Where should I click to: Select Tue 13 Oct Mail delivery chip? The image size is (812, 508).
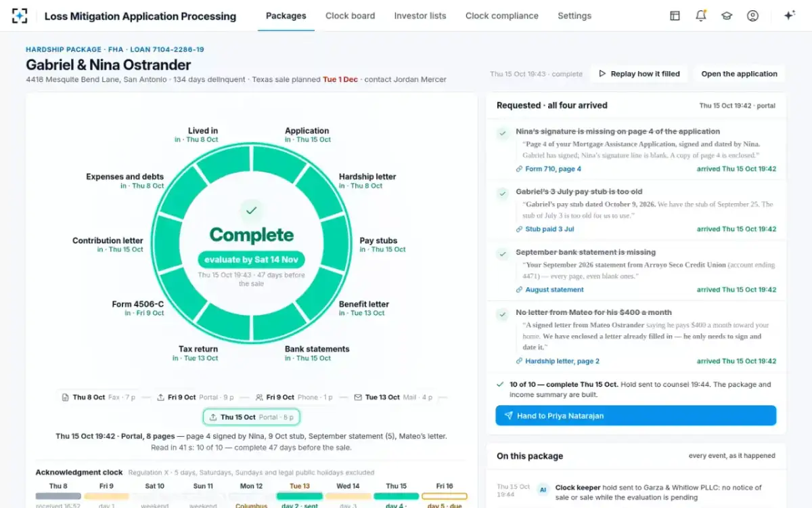(392, 397)
